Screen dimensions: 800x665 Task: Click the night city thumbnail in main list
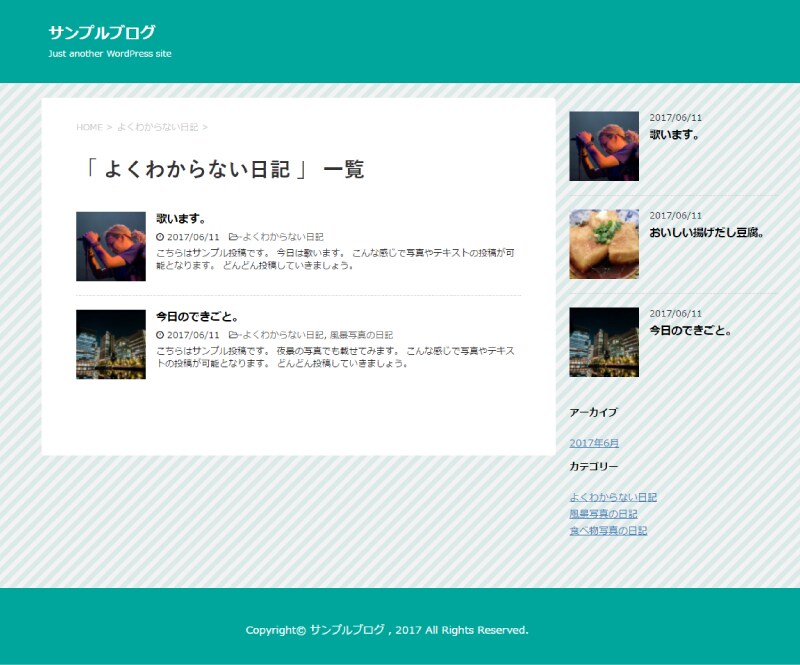point(111,344)
